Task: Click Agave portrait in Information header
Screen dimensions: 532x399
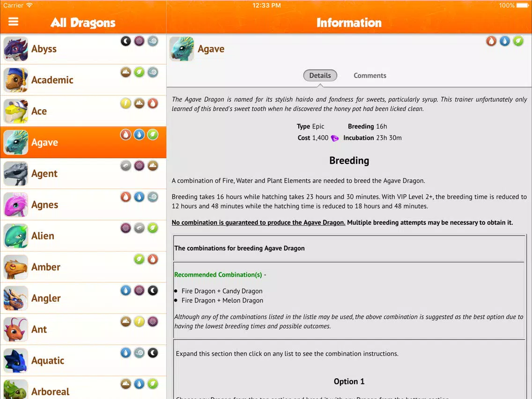Action: point(182,49)
